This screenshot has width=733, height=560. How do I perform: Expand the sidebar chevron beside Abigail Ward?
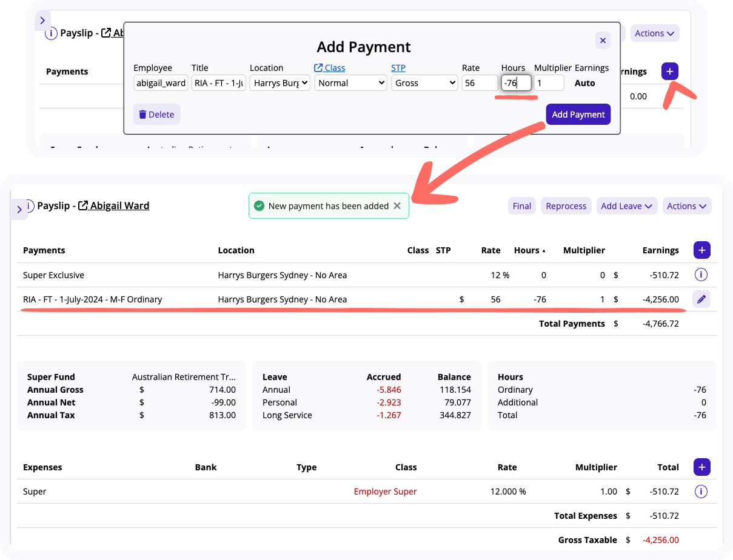19,209
